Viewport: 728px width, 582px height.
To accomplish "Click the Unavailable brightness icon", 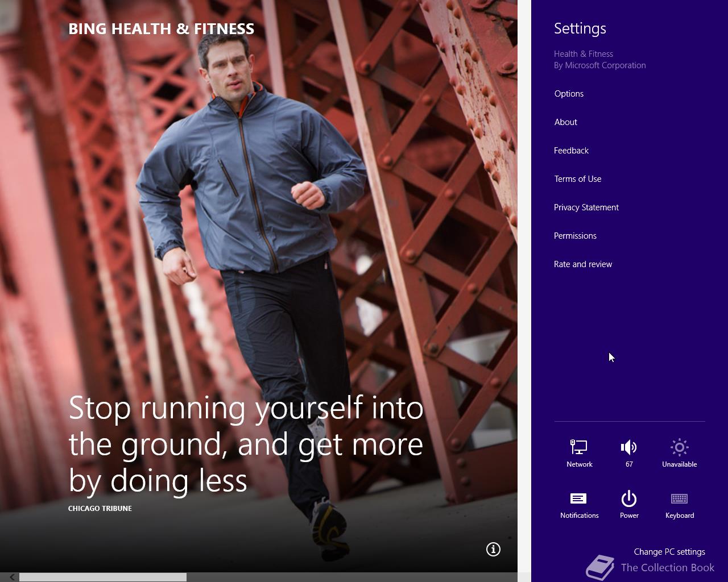I will (679, 453).
